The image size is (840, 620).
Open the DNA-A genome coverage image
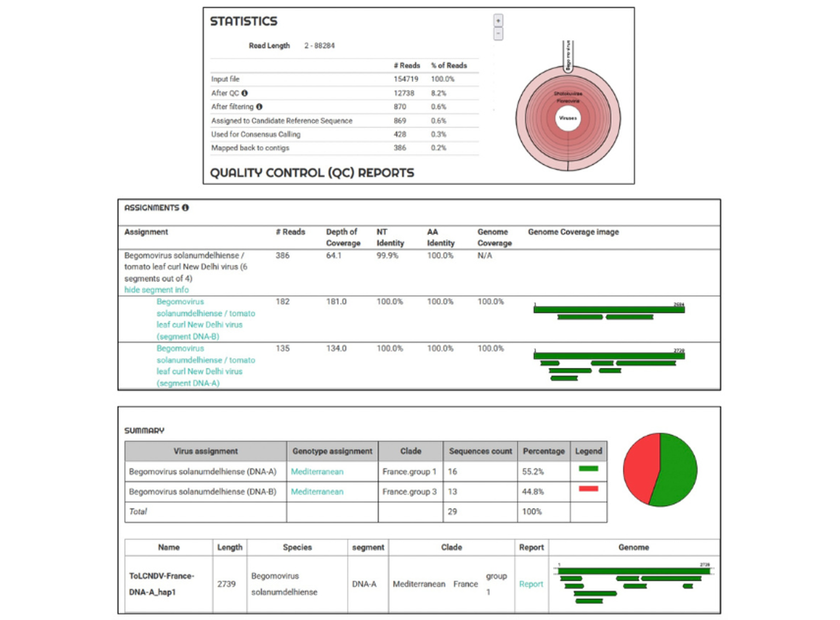pos(609,364)
